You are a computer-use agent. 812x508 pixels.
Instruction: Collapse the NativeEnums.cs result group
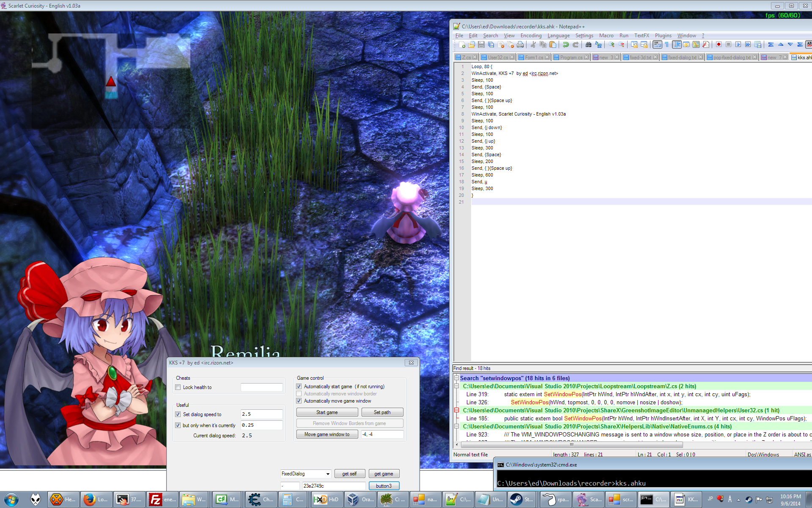456,426
